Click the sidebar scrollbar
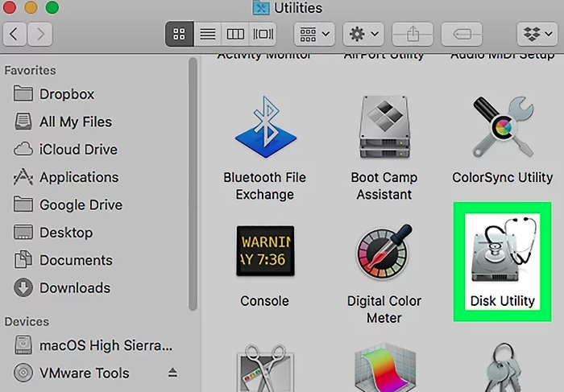The width and height of the screenshot is (564, 392). coord(193,184)
